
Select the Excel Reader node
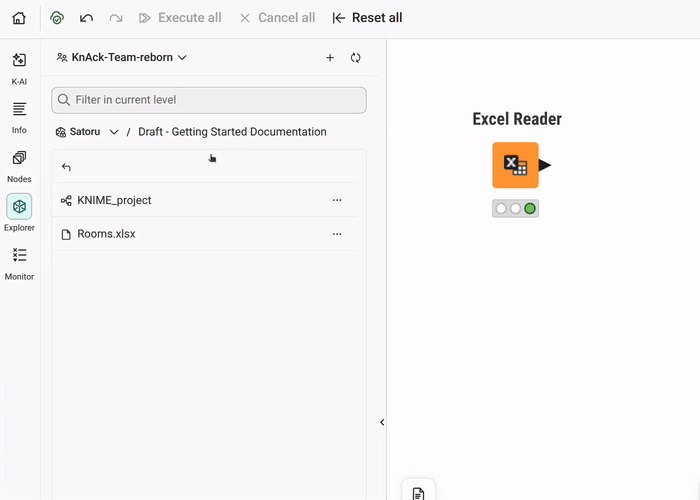tap(515, 165)
